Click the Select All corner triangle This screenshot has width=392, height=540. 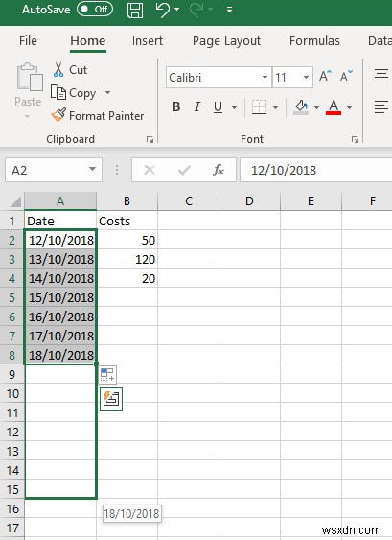click(x=15, y=201)
